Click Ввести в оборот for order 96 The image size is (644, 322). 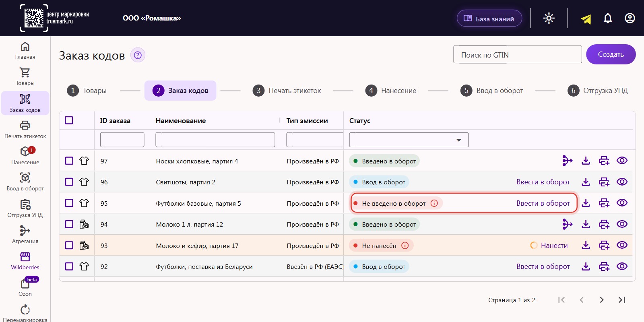tap(543, 182)
